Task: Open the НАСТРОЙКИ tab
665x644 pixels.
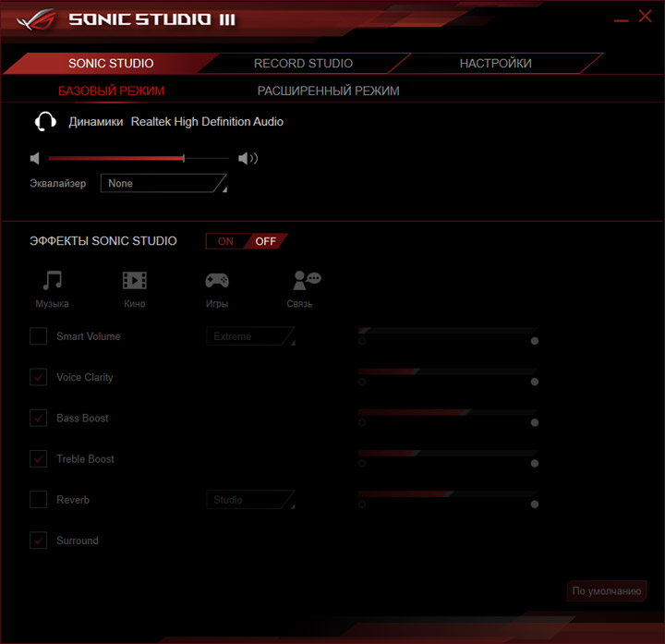Action: tap(495, 63)
